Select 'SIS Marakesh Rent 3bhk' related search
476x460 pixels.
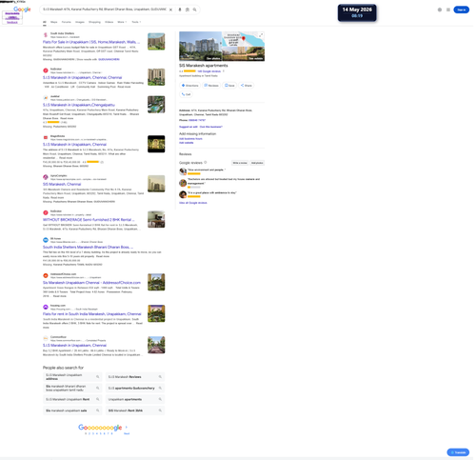click(135, 410)
